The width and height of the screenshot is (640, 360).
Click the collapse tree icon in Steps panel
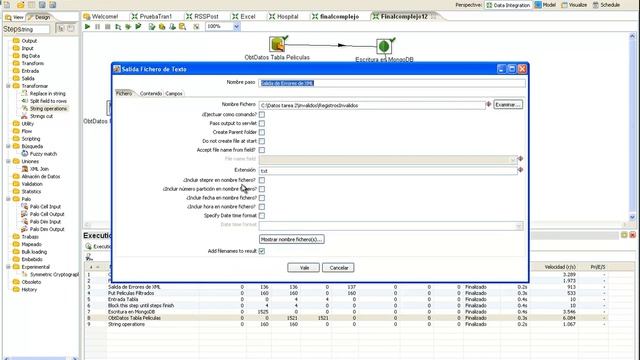[x=71, y=29]
